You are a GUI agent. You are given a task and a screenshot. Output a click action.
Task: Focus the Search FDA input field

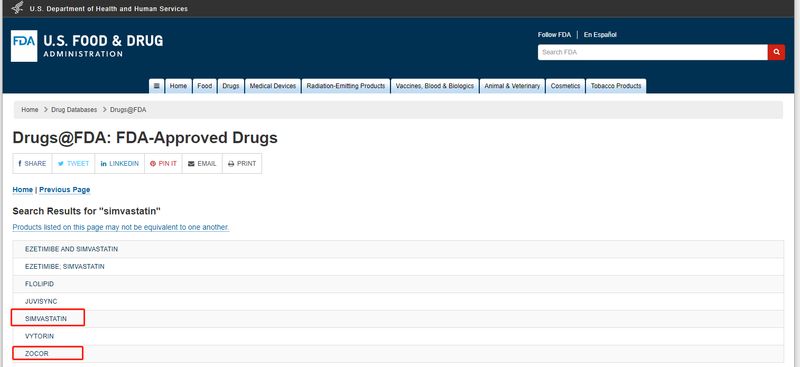(653, 52)
